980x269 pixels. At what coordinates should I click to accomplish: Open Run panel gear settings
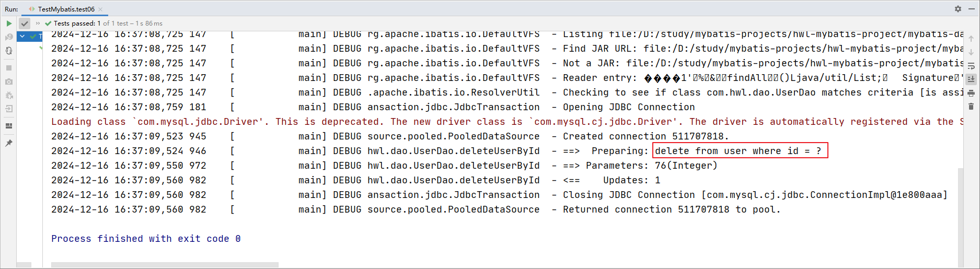(x=958, y=9)
